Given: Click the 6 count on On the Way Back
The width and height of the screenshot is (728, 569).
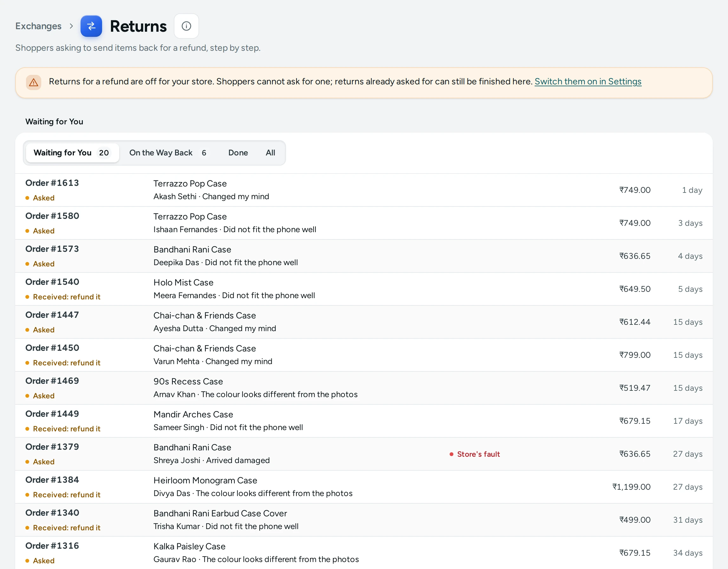Looking at the screenshot, I should 204,153.
